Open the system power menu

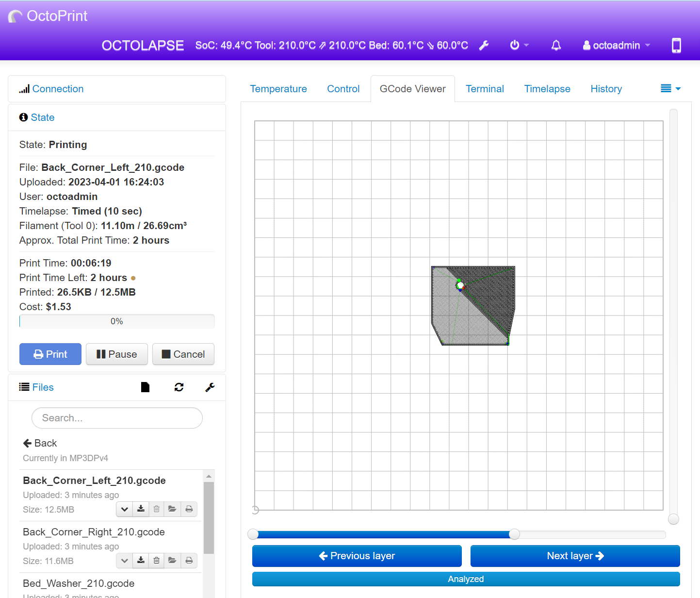tap(519, 45)
